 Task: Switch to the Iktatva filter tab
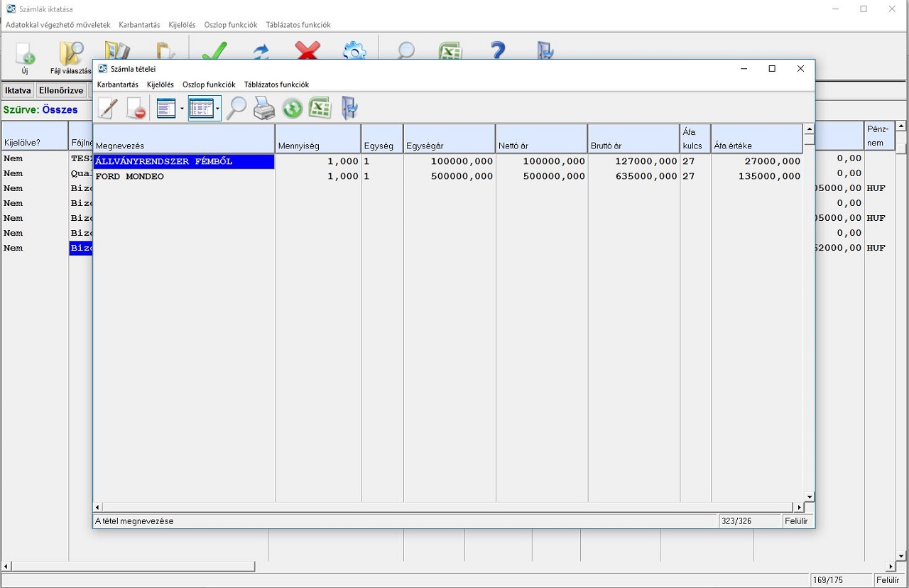(x=18, y=91)
